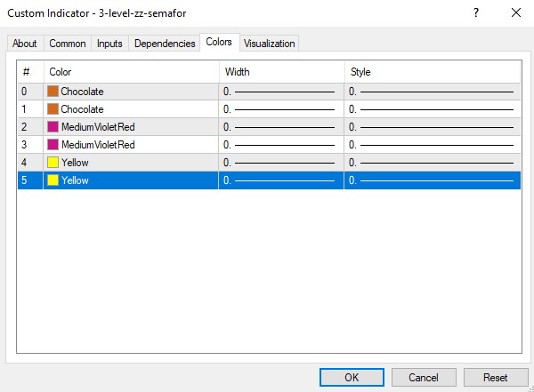Close the Custom Indicator dialog
534x392 pixels.
tap(516, 12)
